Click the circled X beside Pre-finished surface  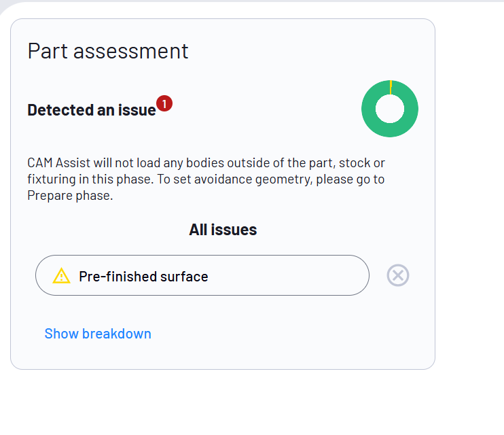tap(397, 275)
